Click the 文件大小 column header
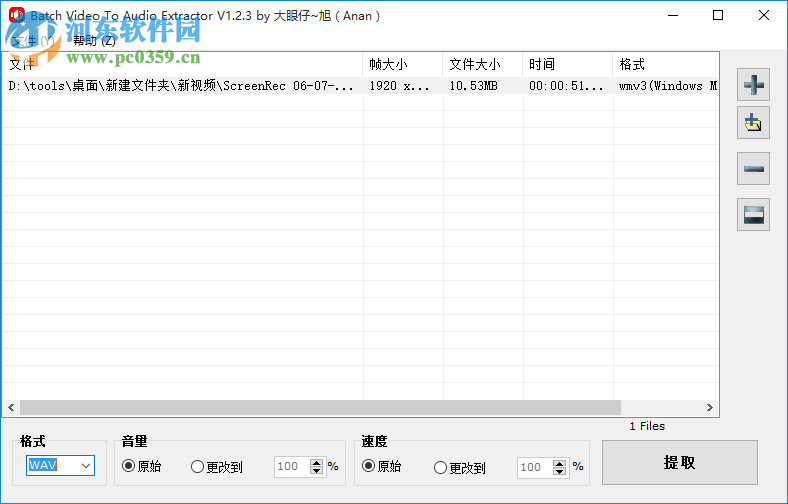 tap(482, 64)
